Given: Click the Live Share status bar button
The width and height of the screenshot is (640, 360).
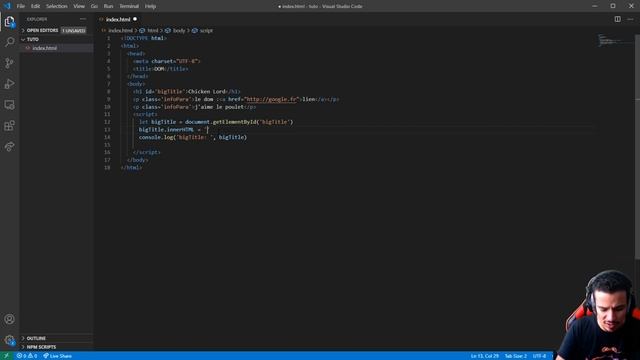Looking at the screenshot, I should 58,356.
